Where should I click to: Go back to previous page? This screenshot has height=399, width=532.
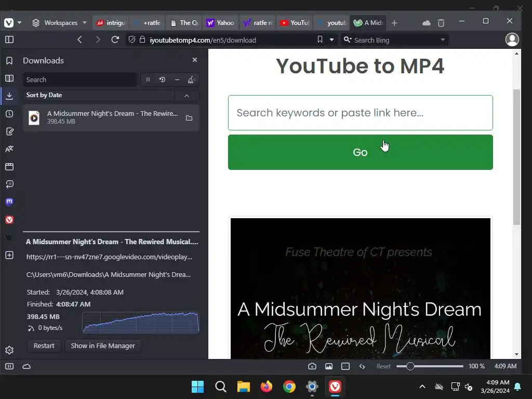coord(79,39)
